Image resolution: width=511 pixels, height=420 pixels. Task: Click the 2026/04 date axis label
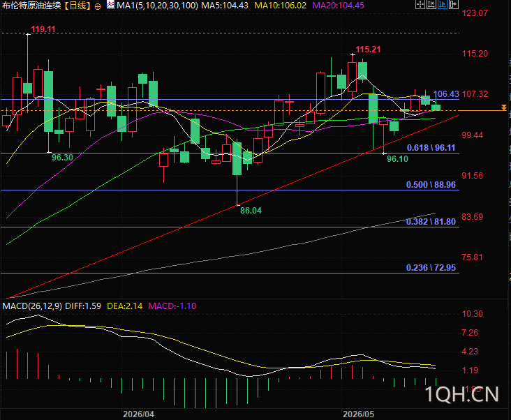[x=138, y=414]
